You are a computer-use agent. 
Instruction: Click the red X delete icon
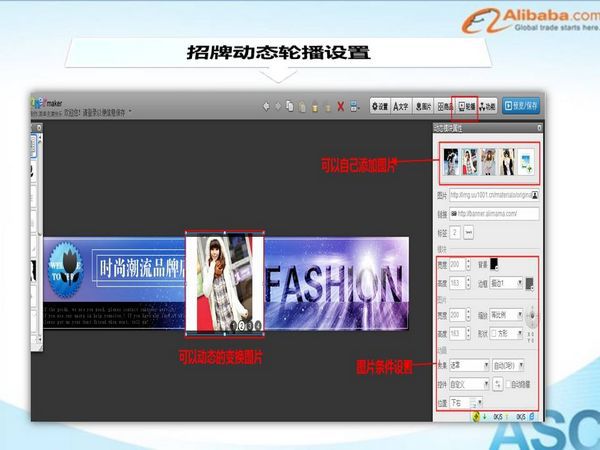341,107
